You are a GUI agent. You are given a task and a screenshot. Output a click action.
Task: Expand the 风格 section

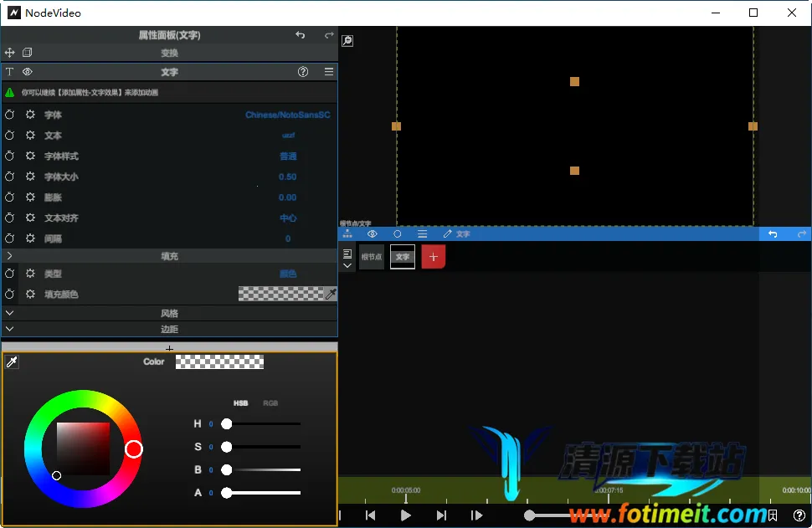[9, 313]
